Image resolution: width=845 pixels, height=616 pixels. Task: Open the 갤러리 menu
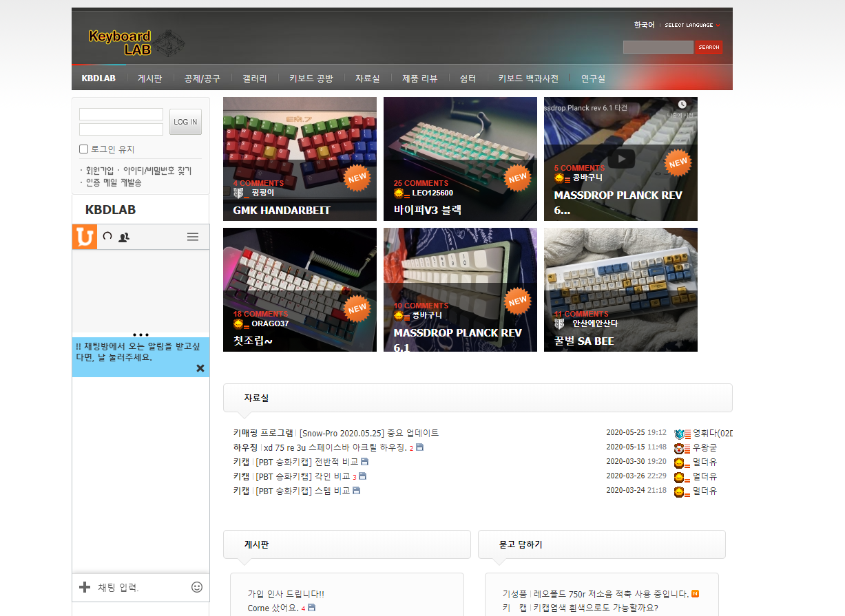255,78
